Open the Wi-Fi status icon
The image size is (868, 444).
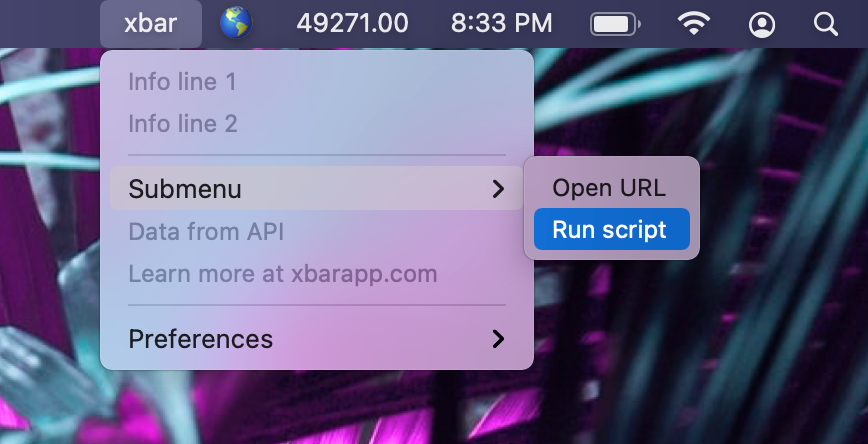[694, 23]
